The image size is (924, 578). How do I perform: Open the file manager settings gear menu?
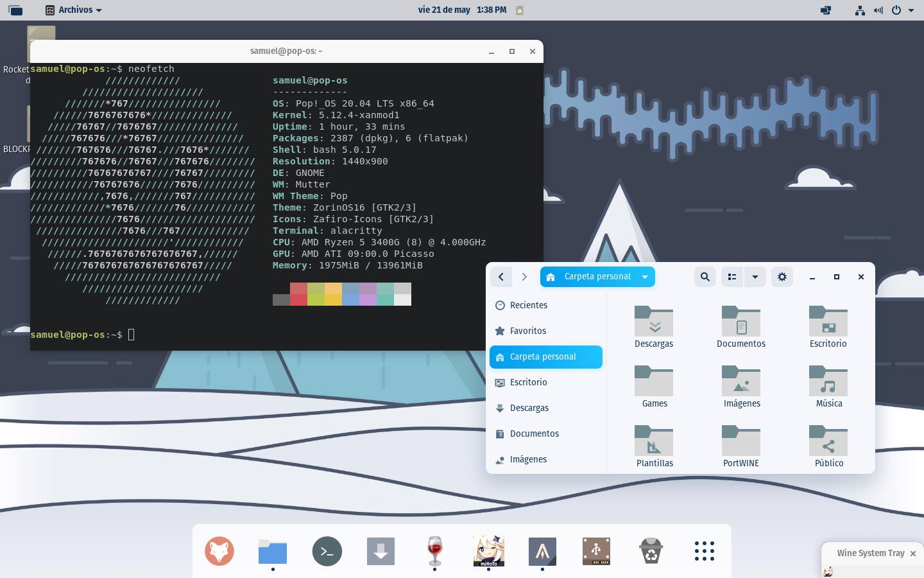(x=782, y=277)
